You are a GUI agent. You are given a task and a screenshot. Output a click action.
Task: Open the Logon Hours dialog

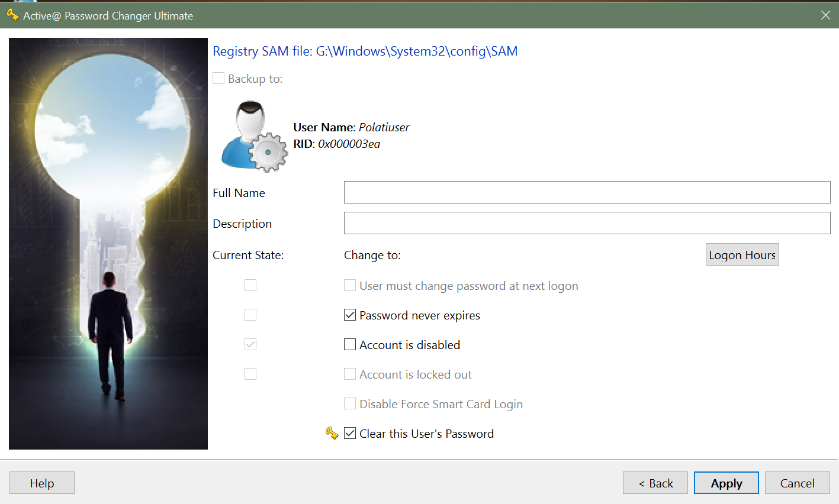pyautogui.click(x=742, y=255)
